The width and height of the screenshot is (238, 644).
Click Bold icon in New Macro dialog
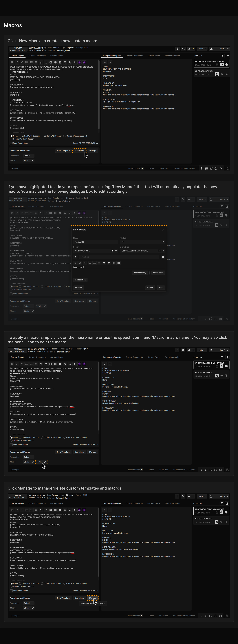pos(75,263)
